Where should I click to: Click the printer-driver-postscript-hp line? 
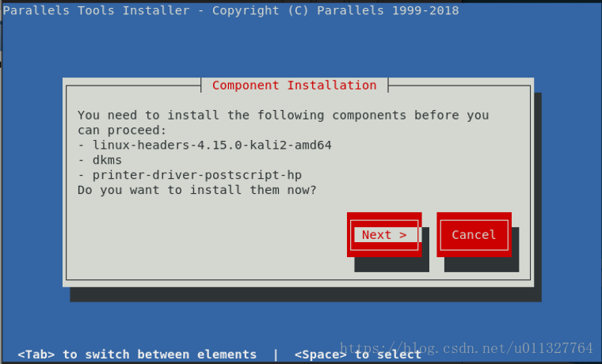pos(189,176)
